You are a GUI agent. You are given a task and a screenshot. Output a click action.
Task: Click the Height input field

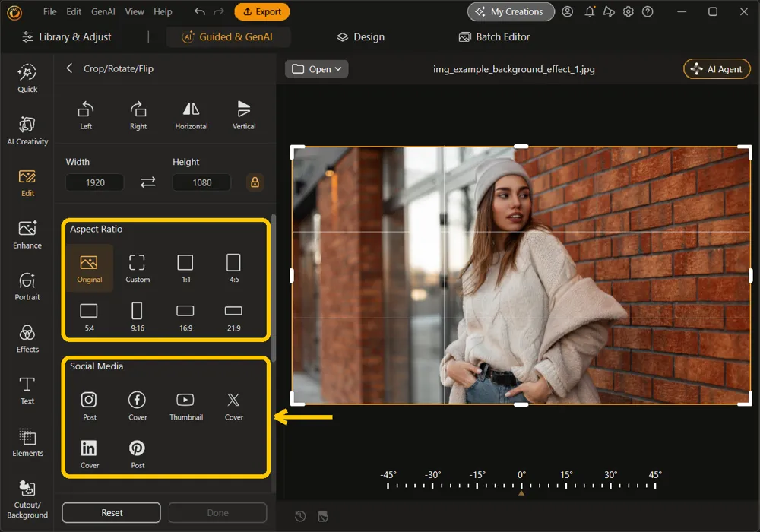201,182
